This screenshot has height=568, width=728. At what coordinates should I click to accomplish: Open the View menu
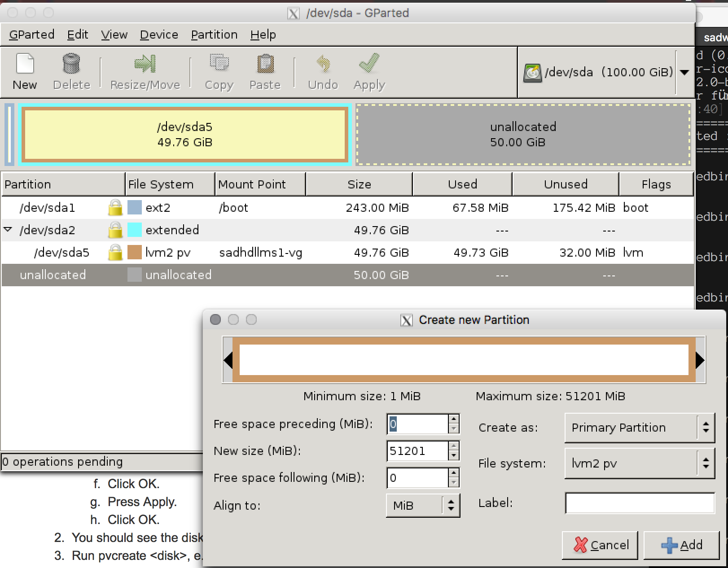[114, 35]
